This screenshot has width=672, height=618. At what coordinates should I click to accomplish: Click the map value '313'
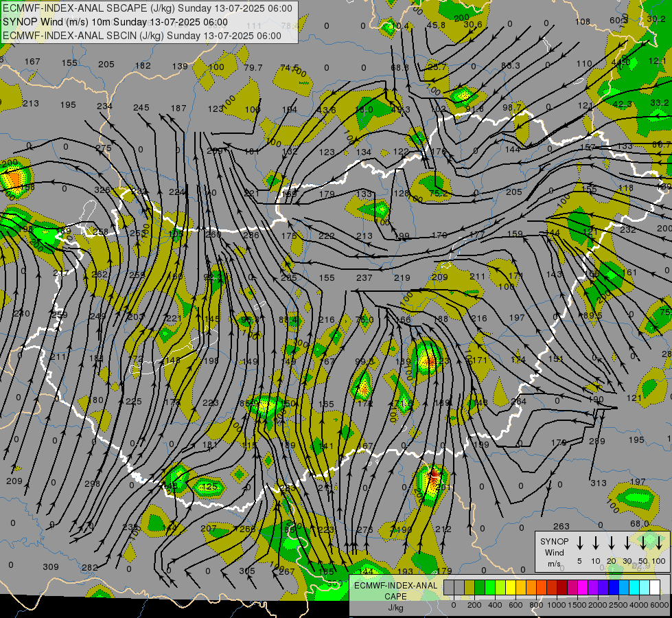coord(599,483)
